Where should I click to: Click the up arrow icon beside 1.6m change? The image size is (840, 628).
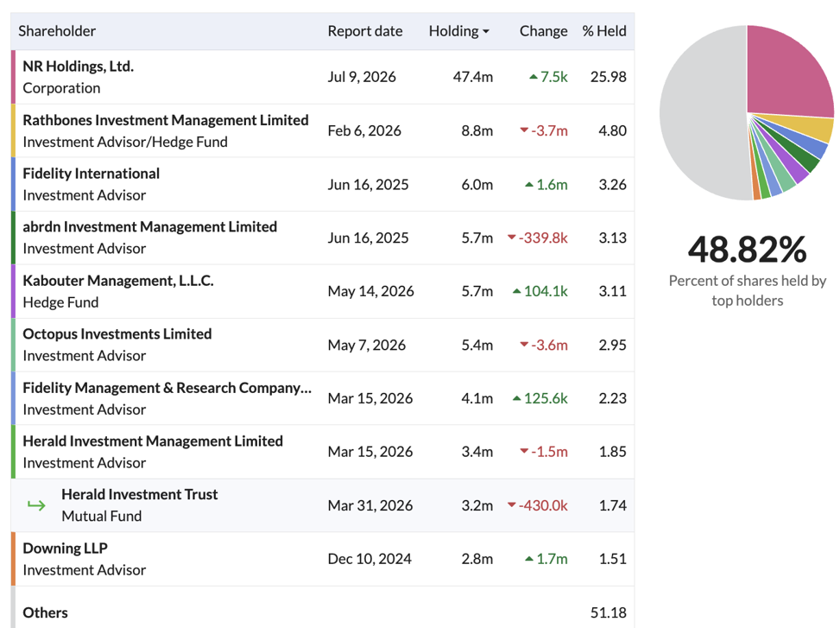coord(529,184)
